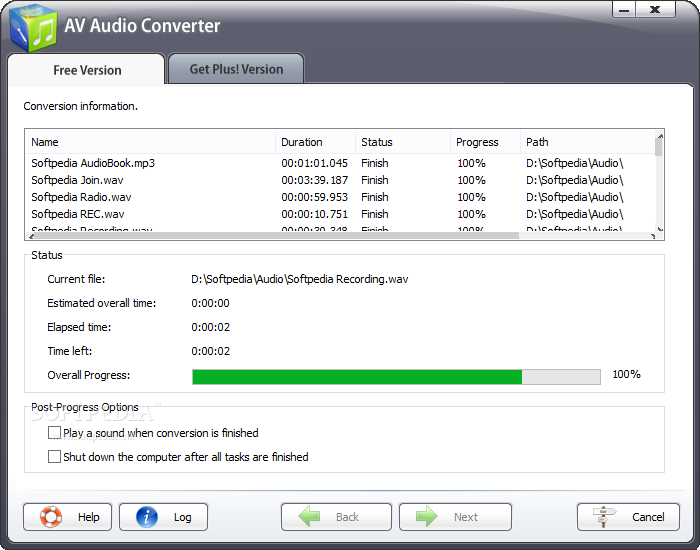Close the AV Audio Converter window
Viewport: 700px width, 550px height.
point(655,9)
